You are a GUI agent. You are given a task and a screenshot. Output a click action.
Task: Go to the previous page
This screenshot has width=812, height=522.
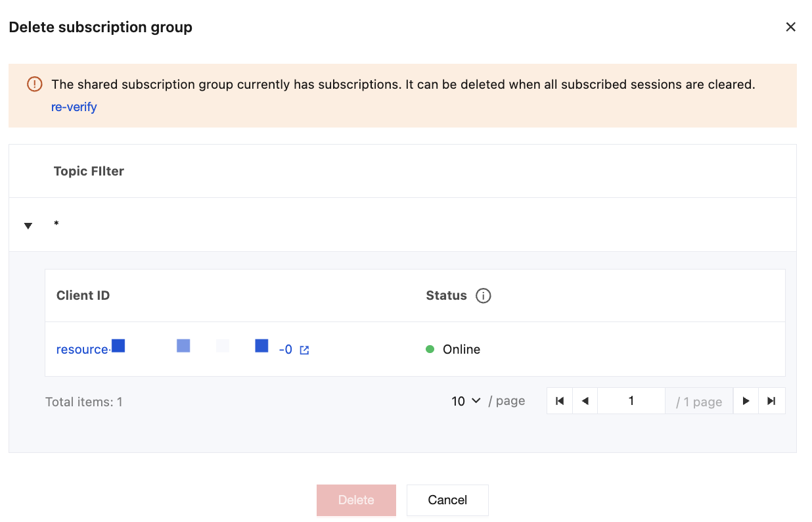click(x=585, y=401)
